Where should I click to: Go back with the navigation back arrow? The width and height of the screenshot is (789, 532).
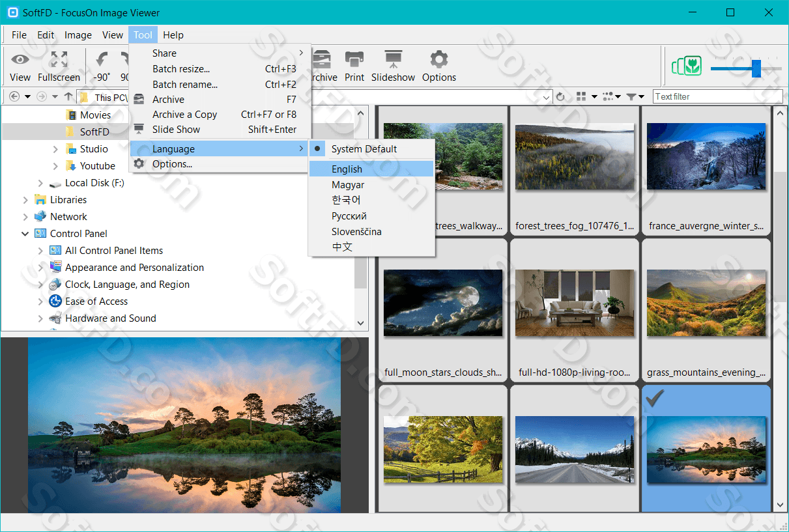pyautogui.click(x=14, y=96)
